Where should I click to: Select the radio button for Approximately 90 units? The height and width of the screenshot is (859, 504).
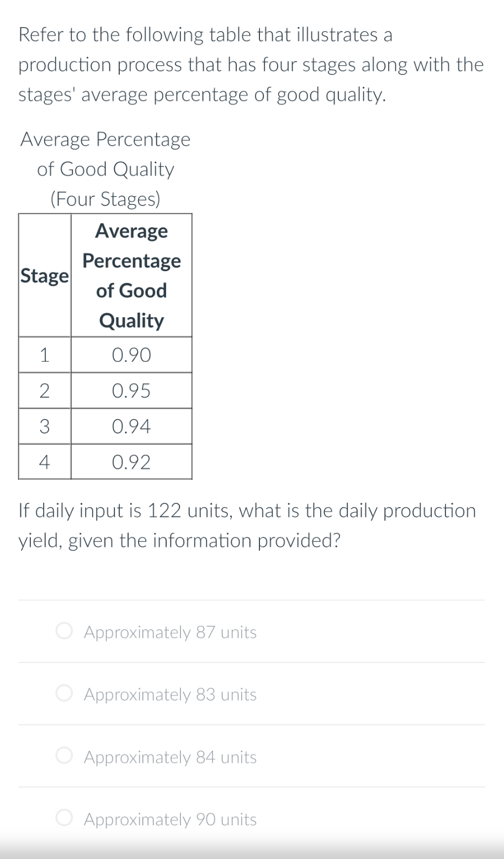[63, 819]
